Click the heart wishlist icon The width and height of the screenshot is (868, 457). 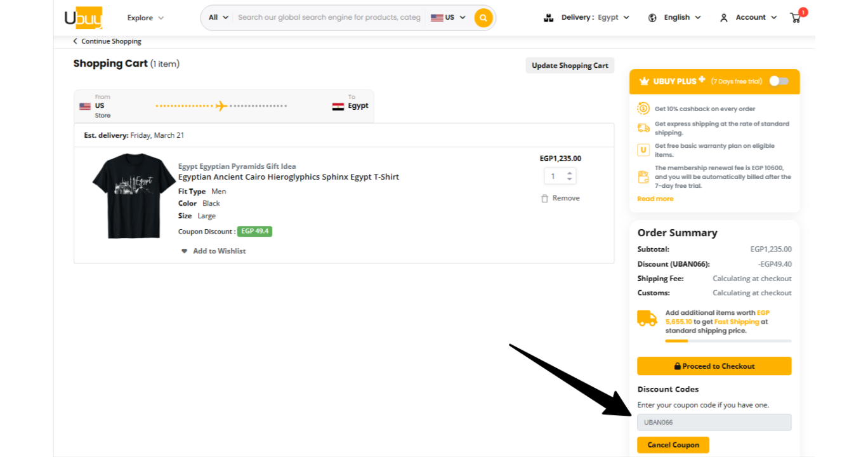[x=185, y=251]
